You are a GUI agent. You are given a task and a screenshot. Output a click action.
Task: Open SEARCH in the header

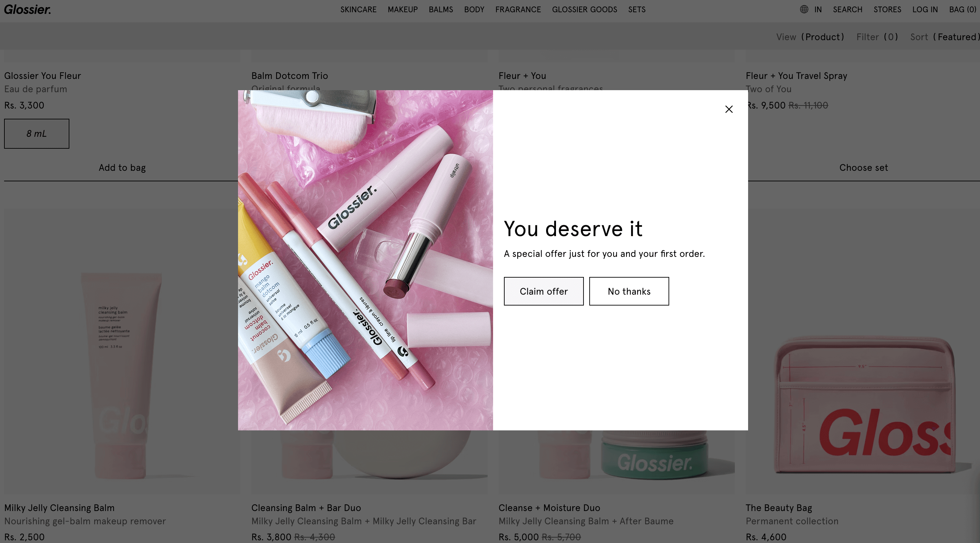coord(847,10)
